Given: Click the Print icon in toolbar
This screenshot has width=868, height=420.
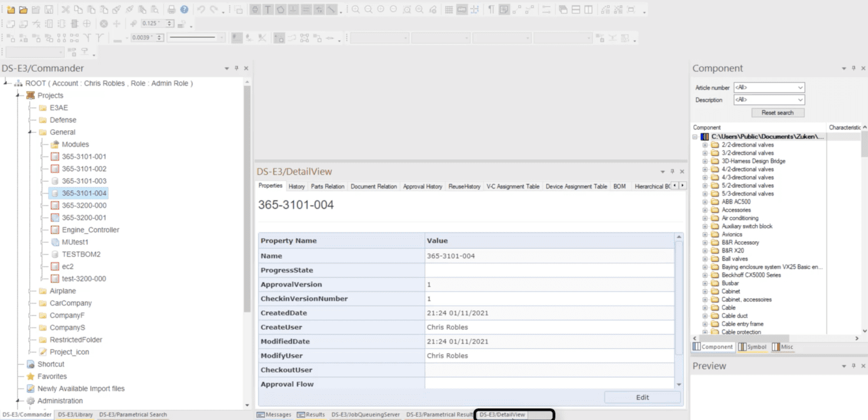Looking at the screenshot, I should pyautogui.click(x=171, y=10).
